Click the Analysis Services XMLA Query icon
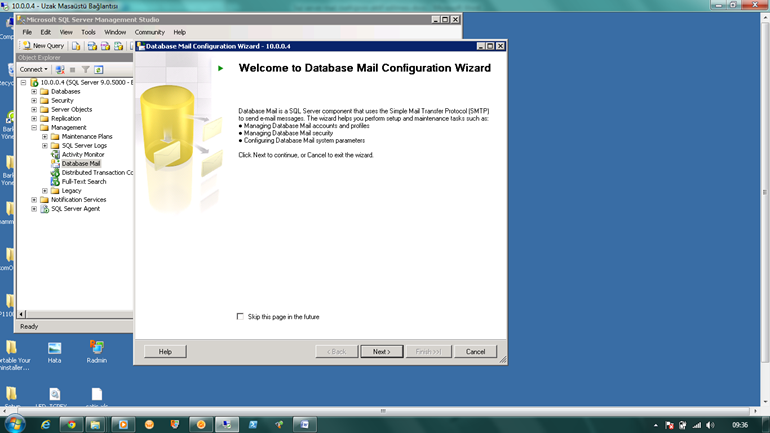This screenshot has width=770, height=433. [x=118, y=46]
